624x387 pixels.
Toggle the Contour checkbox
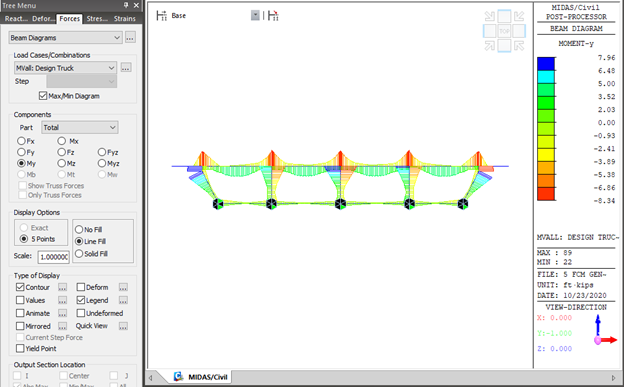coord(20,287)
